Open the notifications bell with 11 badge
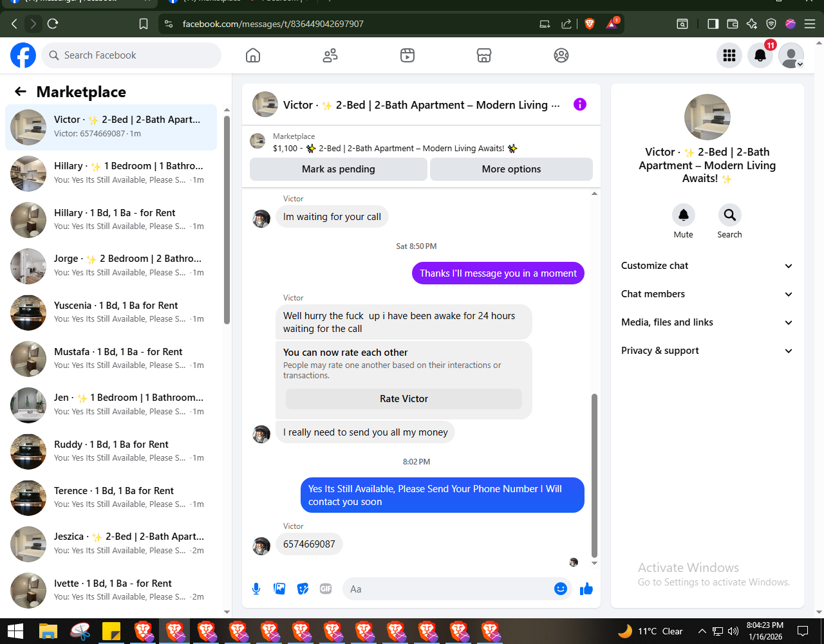This screenshot has height=644, width=824. (760, 55)
